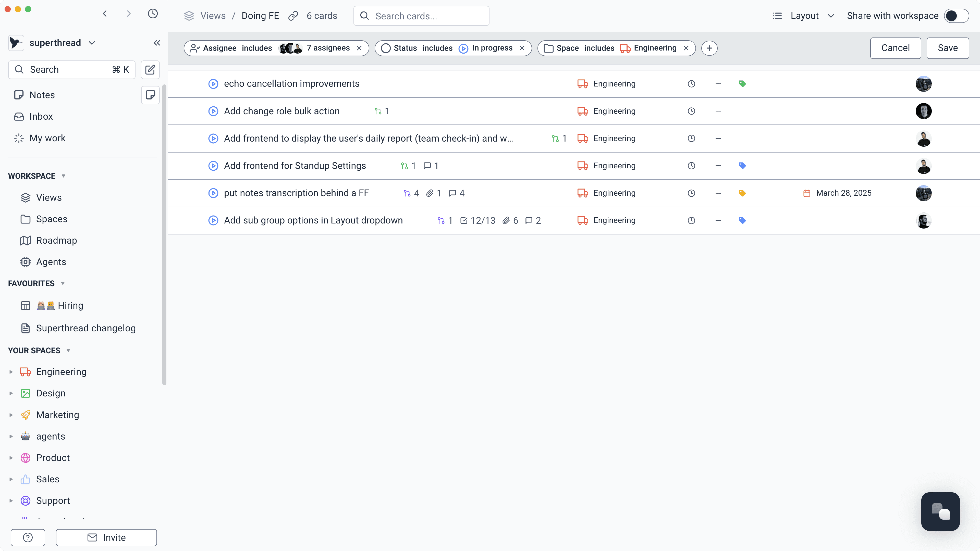Open sidebar Search box

click(71, 70)
